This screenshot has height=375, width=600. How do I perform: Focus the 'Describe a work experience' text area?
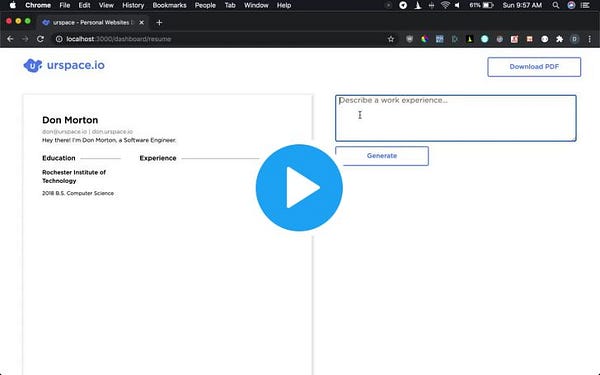[x=456, y=118]
